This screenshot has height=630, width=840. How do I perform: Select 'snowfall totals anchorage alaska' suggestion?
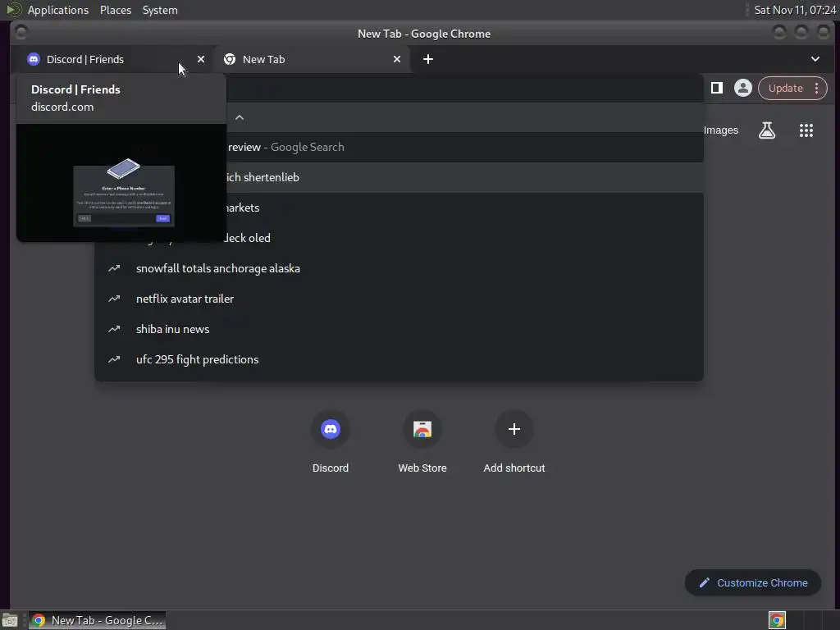pyautogui.click(x=399, y=268)
